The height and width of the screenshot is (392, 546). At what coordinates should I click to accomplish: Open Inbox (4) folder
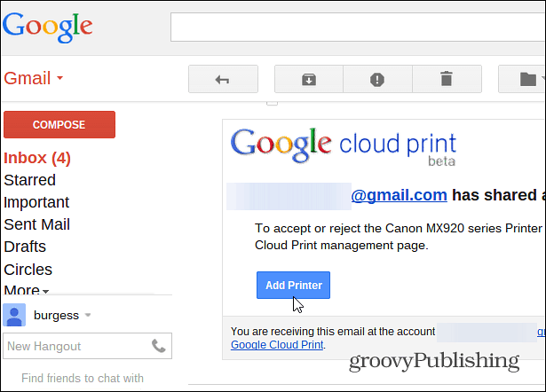click(x=37, y=158)
